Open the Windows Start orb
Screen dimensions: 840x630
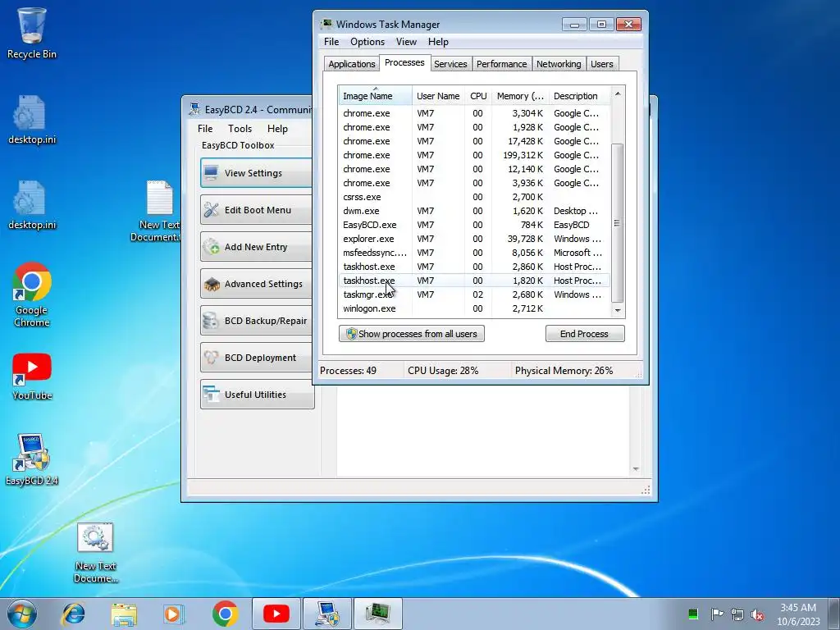click(22, 614)
